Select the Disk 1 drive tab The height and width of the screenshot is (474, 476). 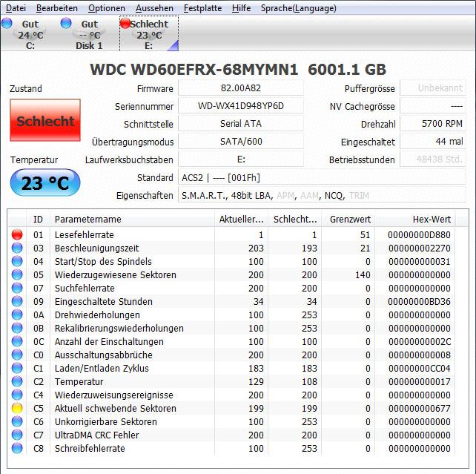(89, 34)
